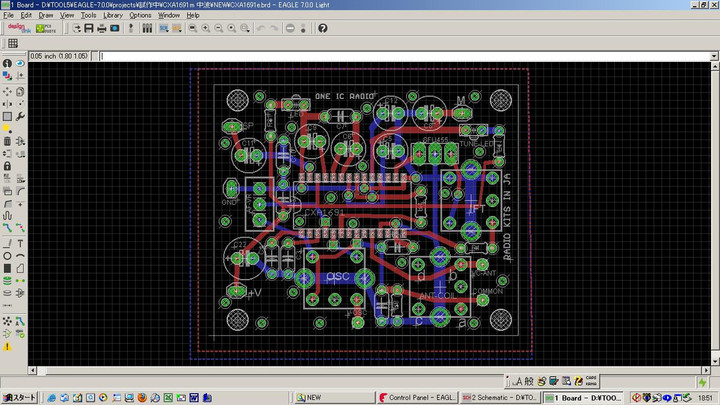Open the File menu
720x405 pixels.
[x=8, y=15]
